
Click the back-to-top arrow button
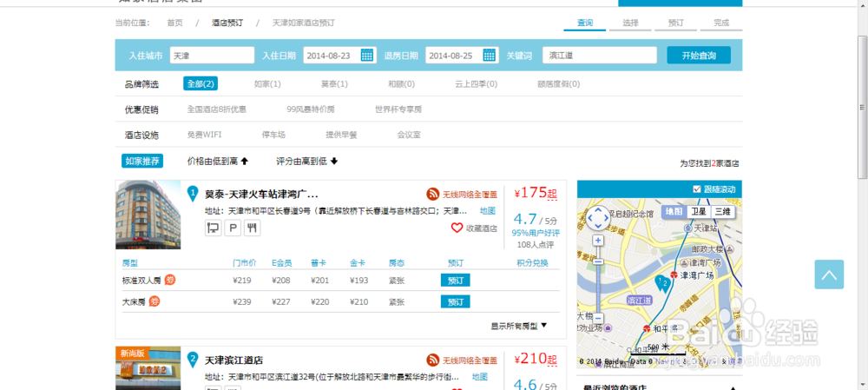829,274
